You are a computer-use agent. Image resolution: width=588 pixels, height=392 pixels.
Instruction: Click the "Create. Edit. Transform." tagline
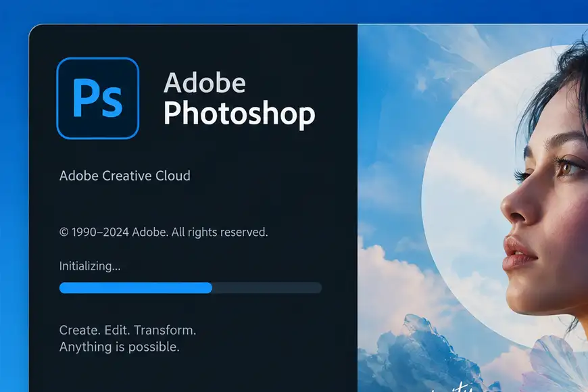[x=128, y=330]
